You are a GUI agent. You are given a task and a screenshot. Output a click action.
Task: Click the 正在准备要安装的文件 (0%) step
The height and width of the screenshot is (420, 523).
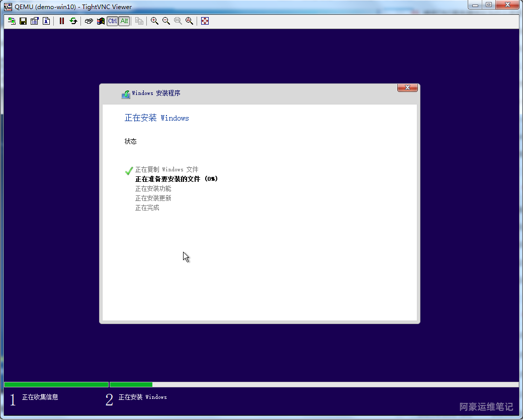(x=177, y=179)
